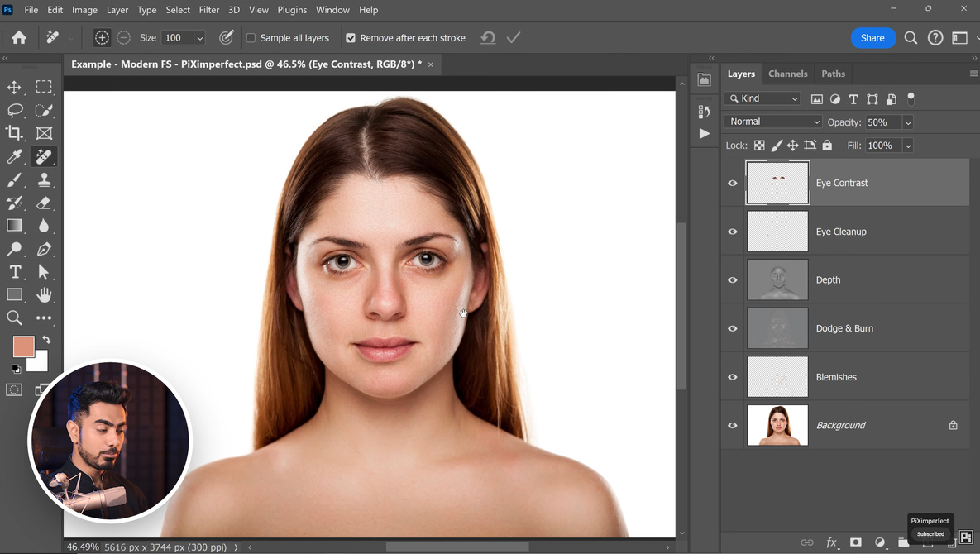Select the Blemishes layer thumbnail
The height and width of the screenshot is (554, 980).
[777, 377]
